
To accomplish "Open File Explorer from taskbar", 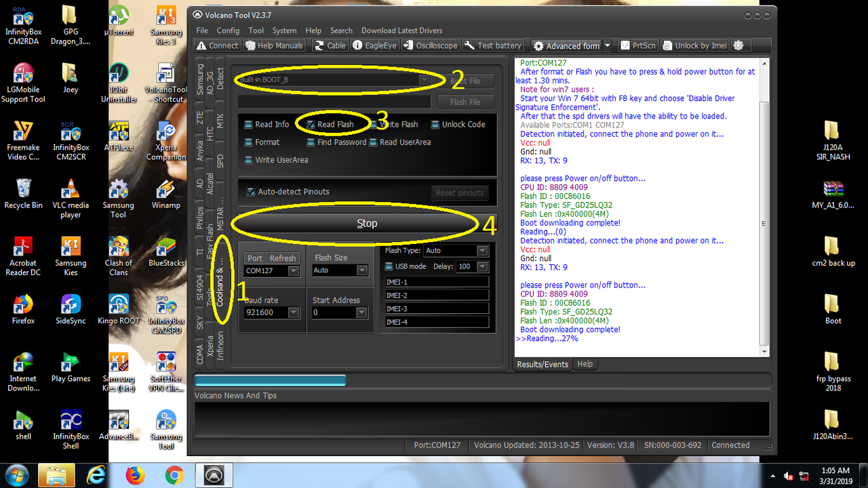I will (56, 476).
